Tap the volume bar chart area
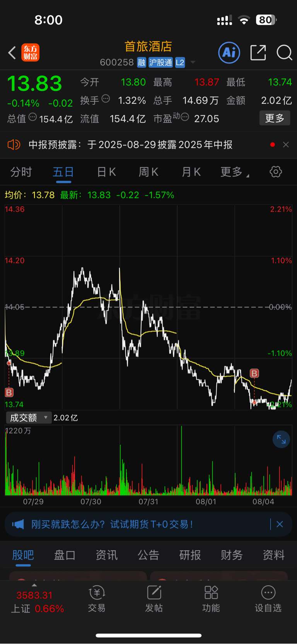The width and height of the screenshot is (297, 644). tap(148, 460)
